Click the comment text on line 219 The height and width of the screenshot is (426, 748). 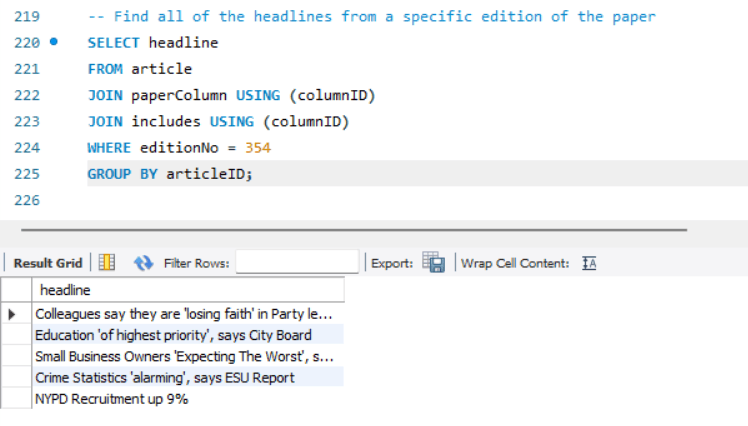[372, 17]
